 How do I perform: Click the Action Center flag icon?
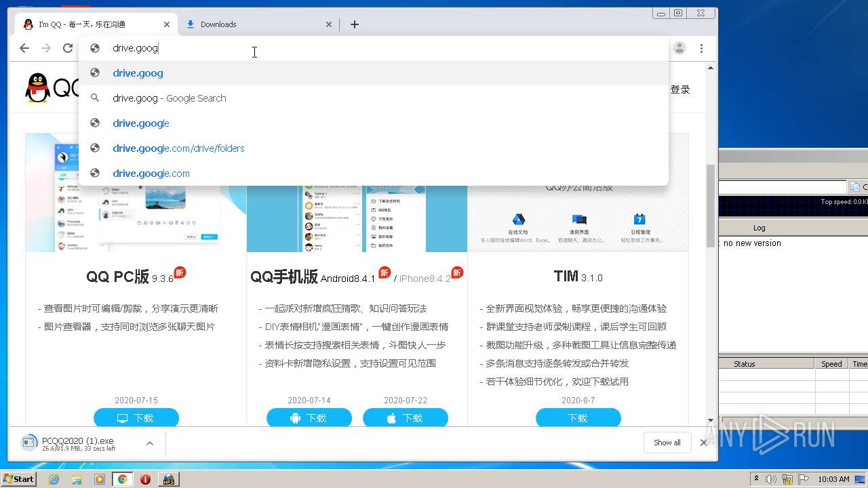(804, 479)
